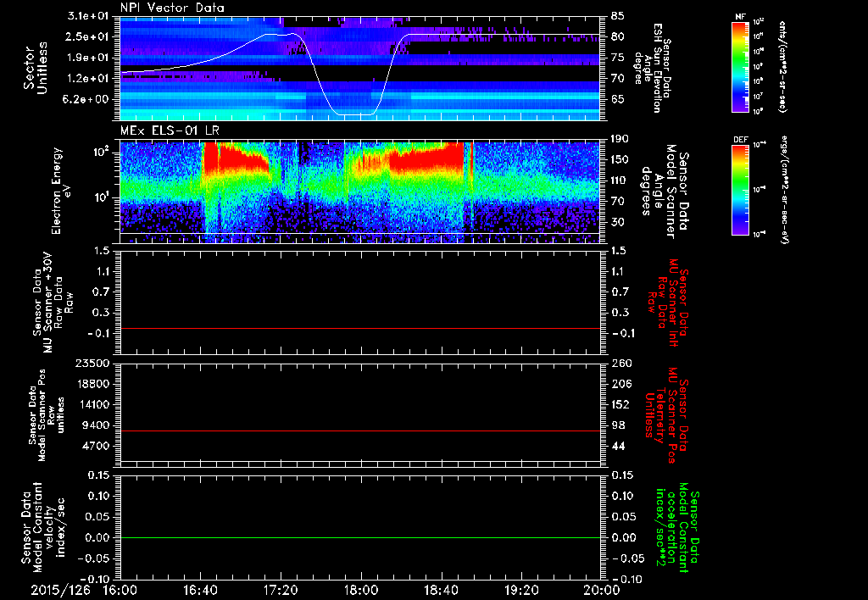Image resolution: width=868 pixels, height=600 pixels.
Task: Click the green line in velocity panel
Action: click(x=359, y=537)
